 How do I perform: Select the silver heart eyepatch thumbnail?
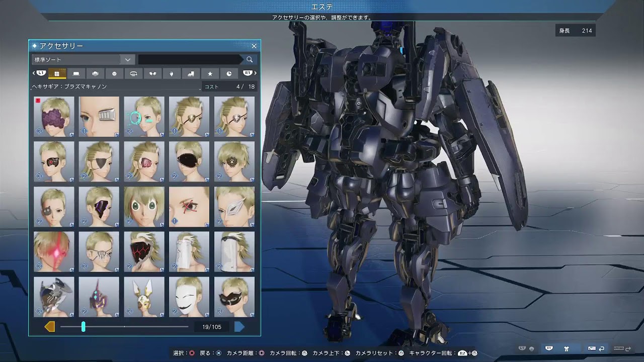tap(234, 117)
